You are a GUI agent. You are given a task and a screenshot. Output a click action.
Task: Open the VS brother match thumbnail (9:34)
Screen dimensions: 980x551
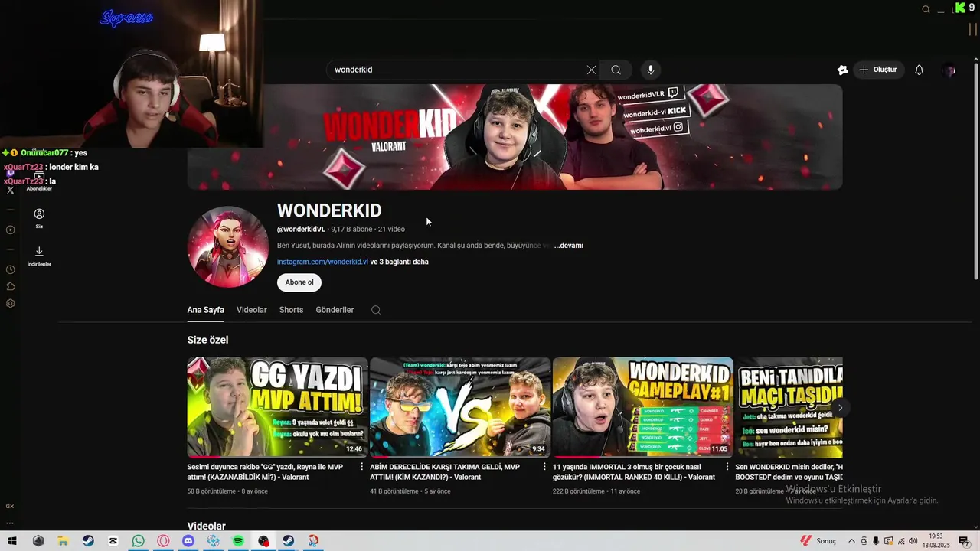(x=460, y=407)
